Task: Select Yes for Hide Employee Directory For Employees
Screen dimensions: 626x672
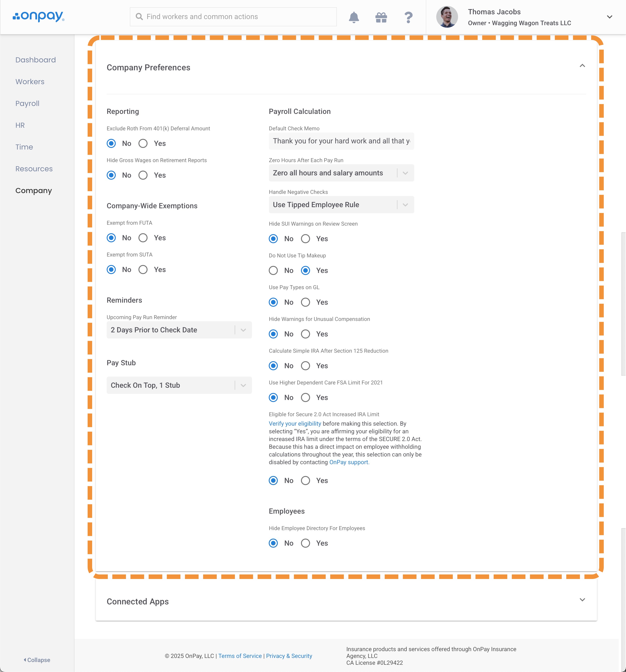Action: coord(305,543)
